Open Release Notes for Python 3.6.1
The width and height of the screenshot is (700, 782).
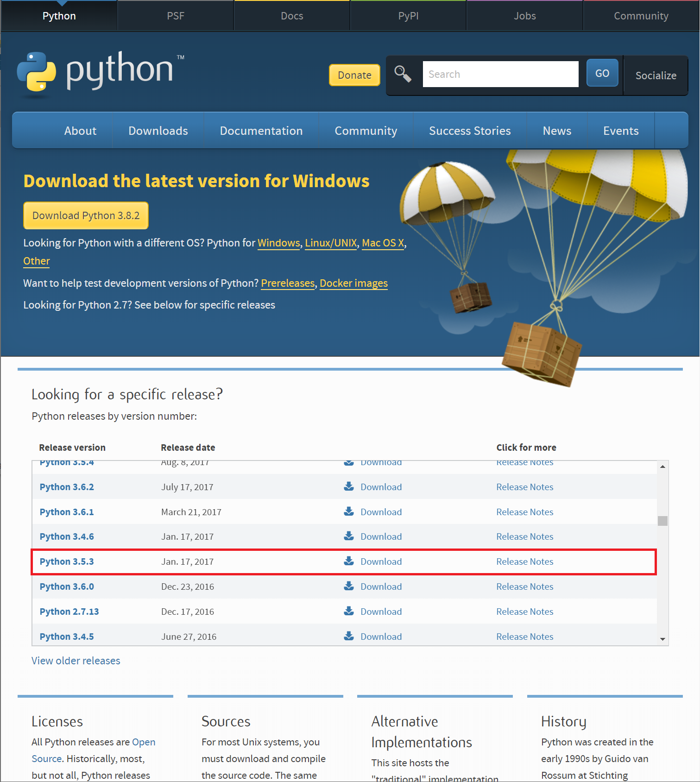click(x=525, y=512)
